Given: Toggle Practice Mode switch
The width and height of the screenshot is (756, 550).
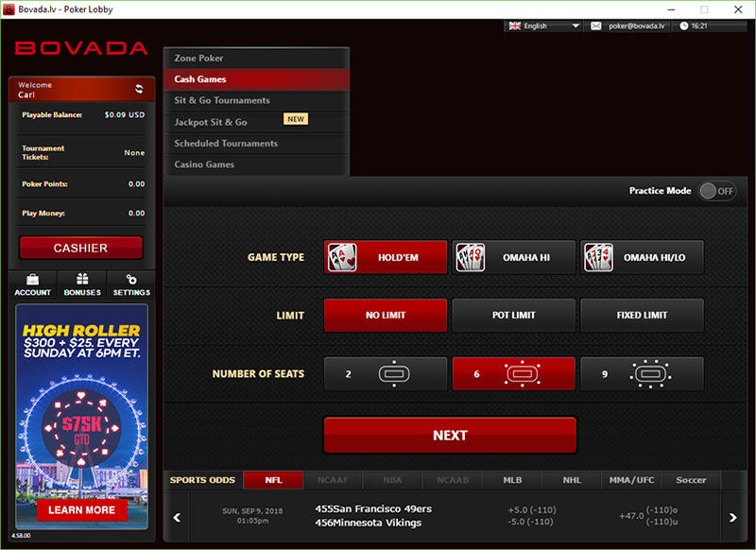Looking at the screenshot, I should 717,192.
